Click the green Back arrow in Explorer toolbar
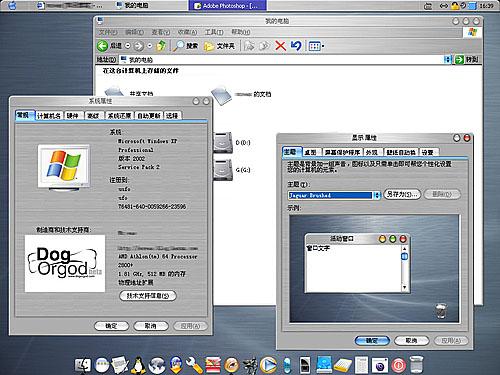The height and width of the screenshot is (375, 500). pyautogui.click(x=102, y=46)
